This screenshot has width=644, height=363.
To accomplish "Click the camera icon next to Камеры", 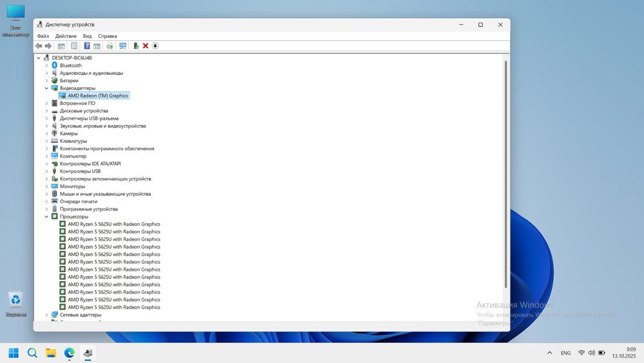I will pos(55,133).
